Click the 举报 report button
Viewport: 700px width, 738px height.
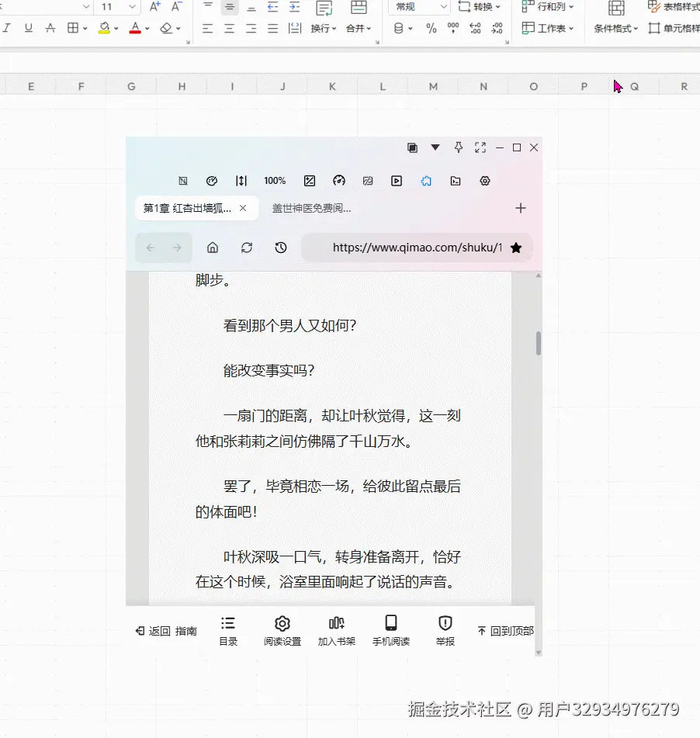pyautogui.click(x=445, y=632)
